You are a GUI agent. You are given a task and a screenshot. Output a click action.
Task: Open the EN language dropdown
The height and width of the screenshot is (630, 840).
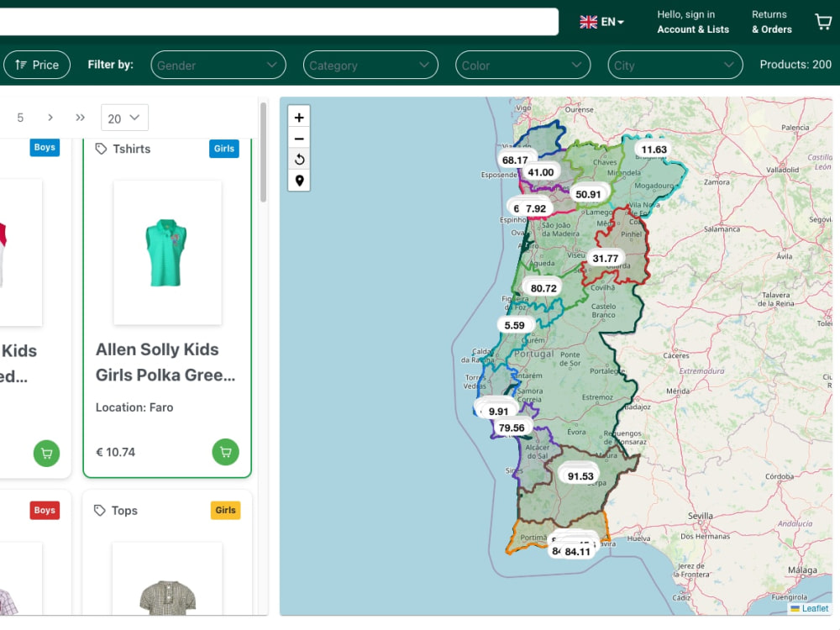coord(612,22)
